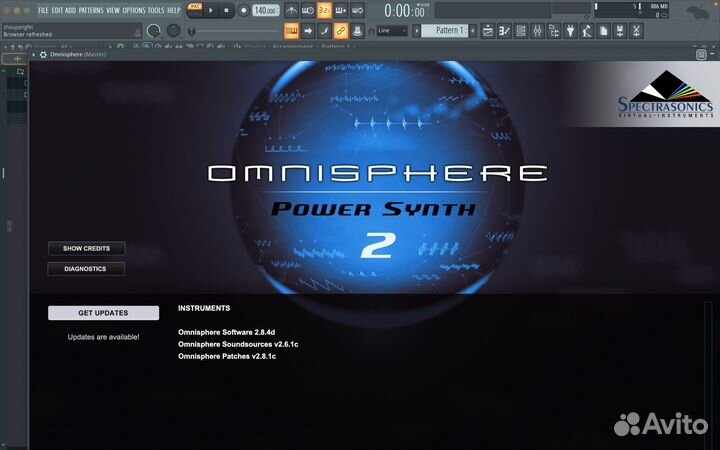Toggle the step editing icon
The height and width of the screenshot is (450, 720).
[324, 31]
